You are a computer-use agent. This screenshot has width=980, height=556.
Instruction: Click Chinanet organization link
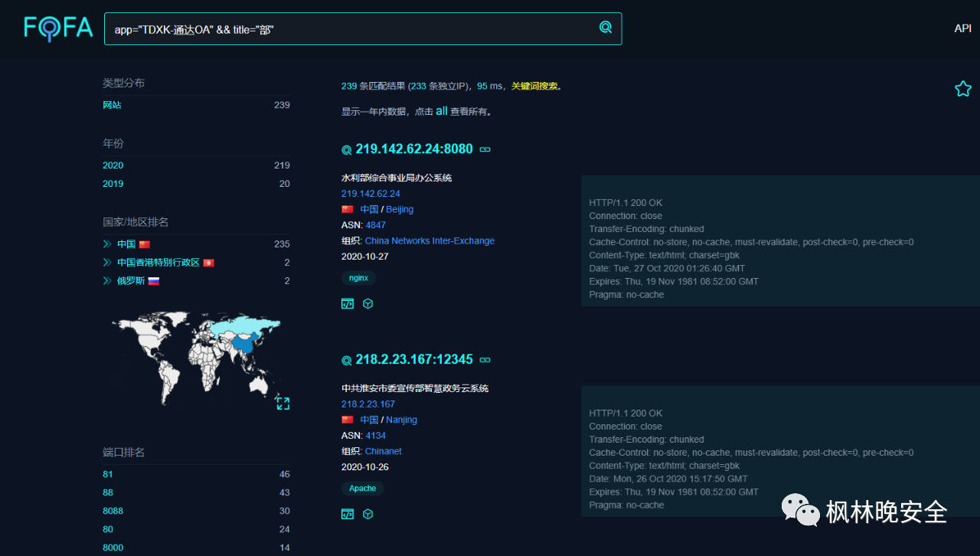pyautogui.click(x=384, y=451)
